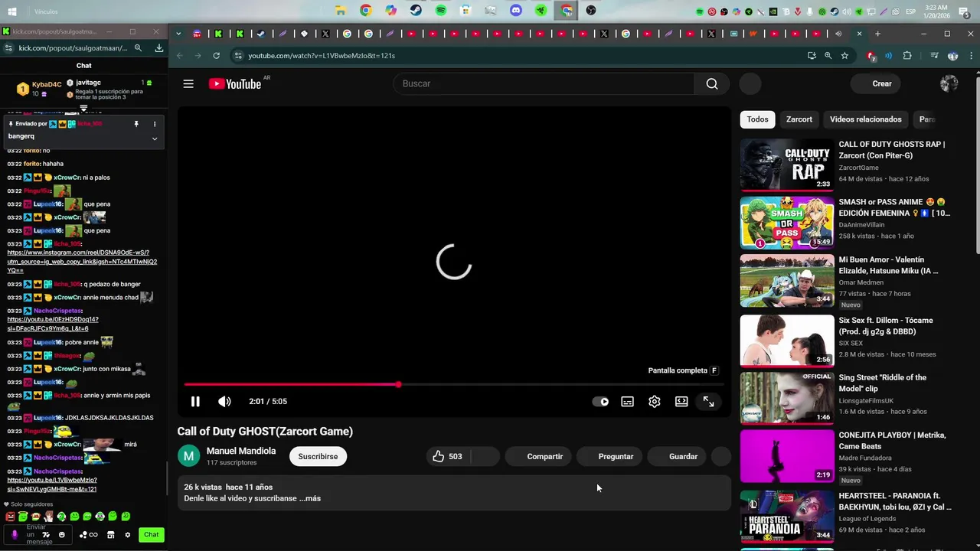Toggle subtitles in the YouTube player

pyautogui.click(x=627, y=402)
